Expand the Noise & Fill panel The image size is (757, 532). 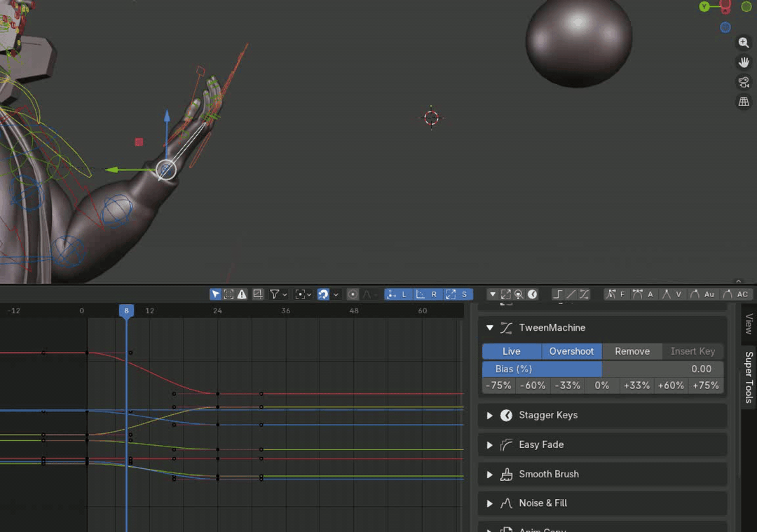(489, 503)
